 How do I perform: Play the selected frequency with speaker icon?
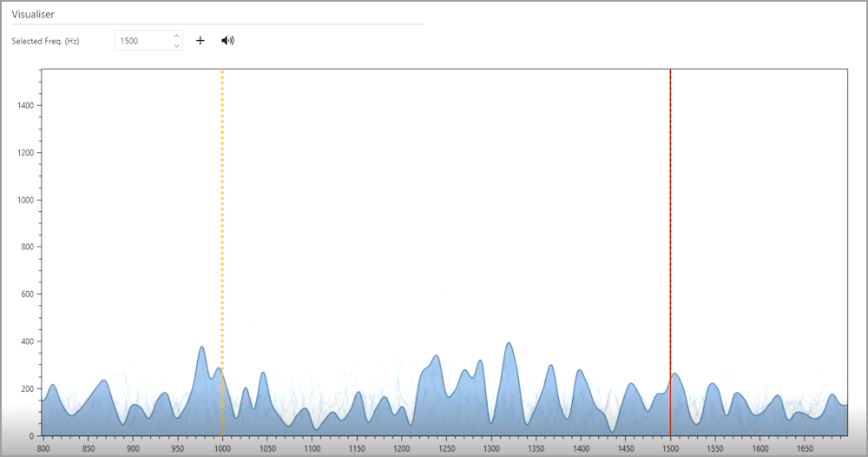click(227, 41)
